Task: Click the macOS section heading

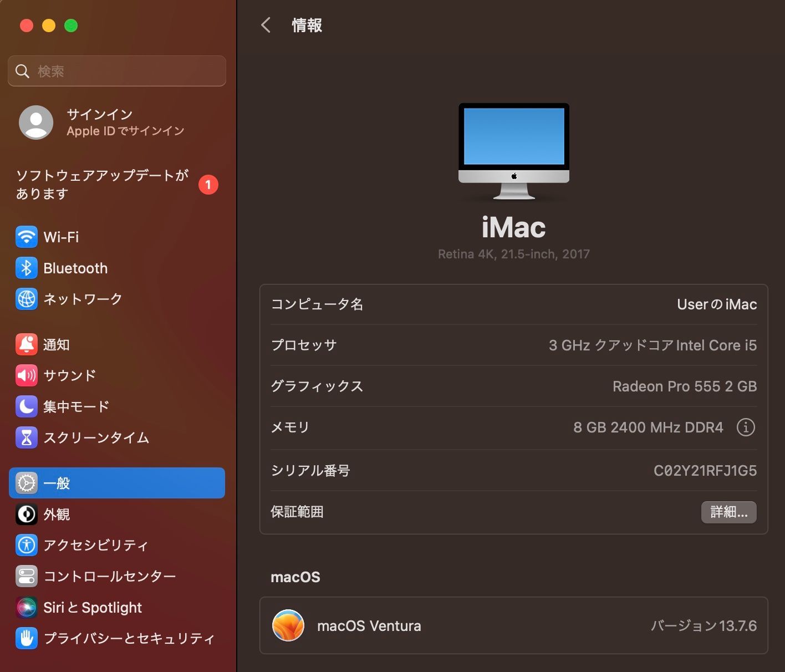Action: point(295,577)
